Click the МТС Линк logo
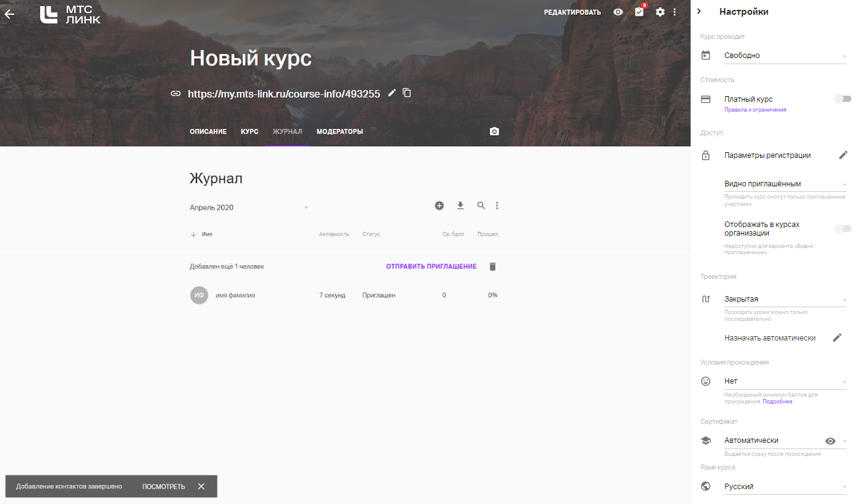This screenshot has height=504, width=857. (70, 15)
